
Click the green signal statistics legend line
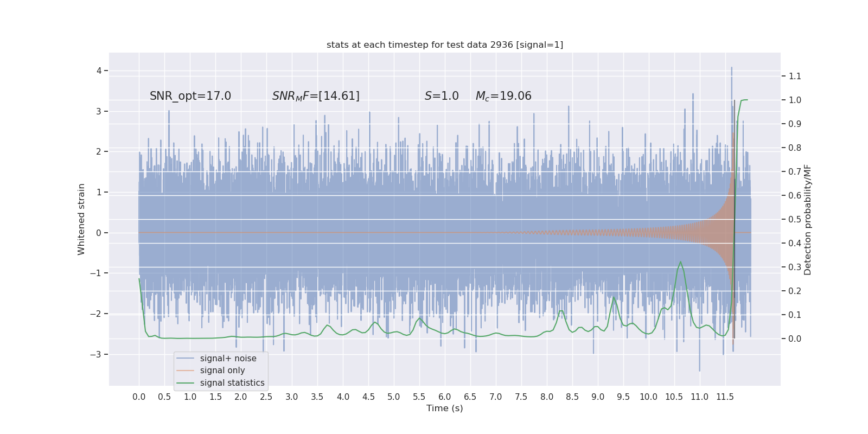tap(185, 383)
